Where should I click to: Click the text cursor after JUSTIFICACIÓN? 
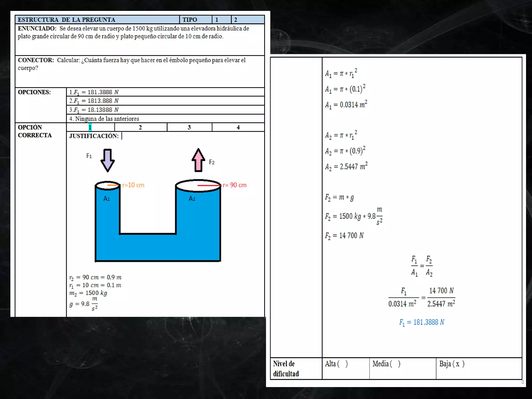(x=122, y=136)
